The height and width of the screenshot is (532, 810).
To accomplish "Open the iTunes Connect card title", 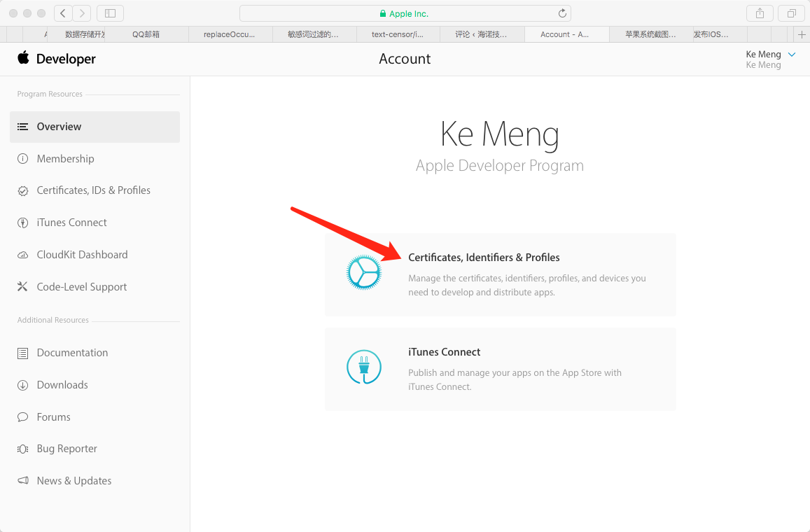I will pos(445,351).
